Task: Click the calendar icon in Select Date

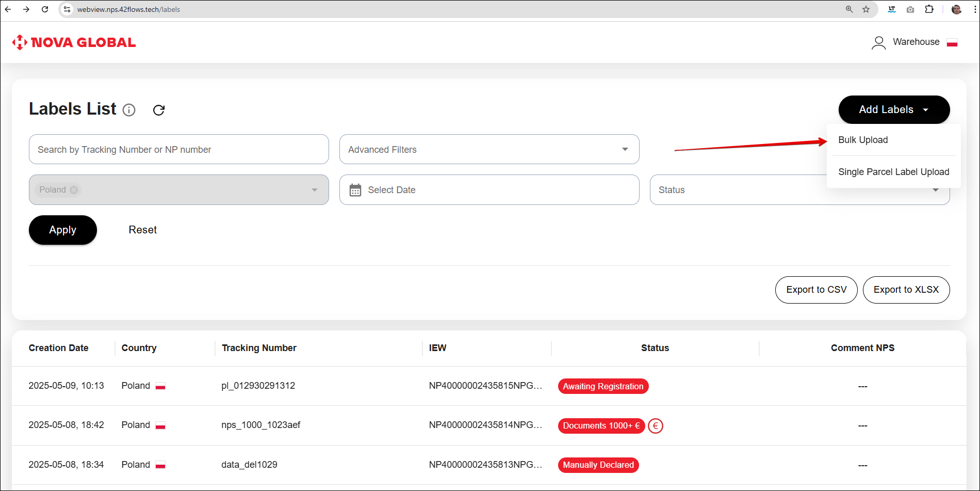Action: [x=355, y=190]
